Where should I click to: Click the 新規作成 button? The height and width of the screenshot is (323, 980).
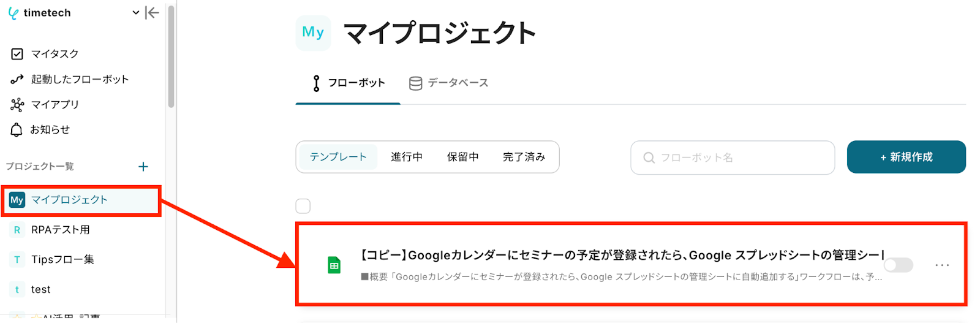906,158
